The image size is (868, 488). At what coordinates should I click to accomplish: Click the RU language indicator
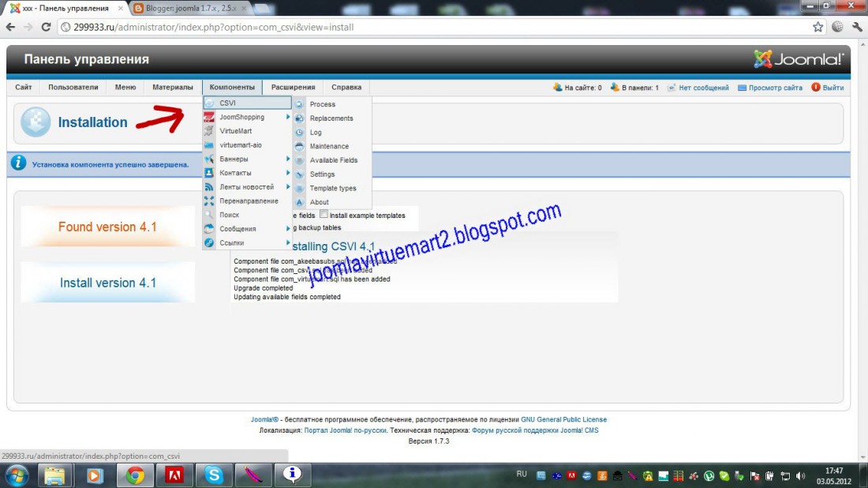point(522,474)
